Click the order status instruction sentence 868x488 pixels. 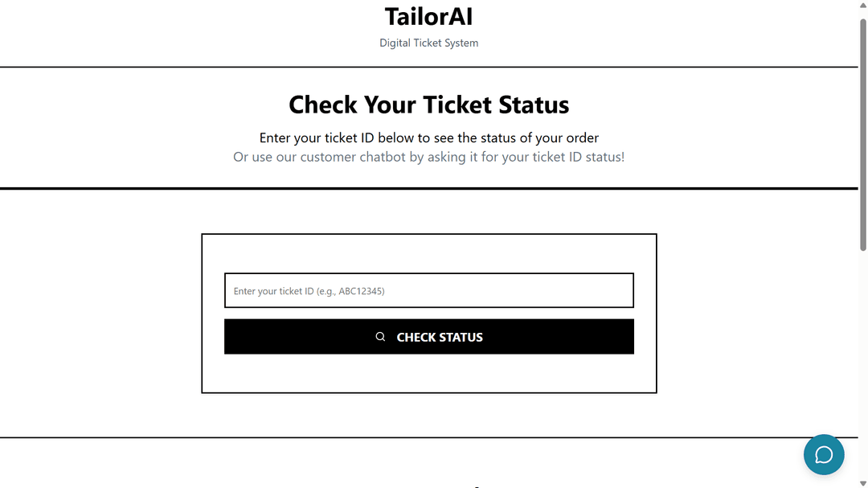(428, 137)
